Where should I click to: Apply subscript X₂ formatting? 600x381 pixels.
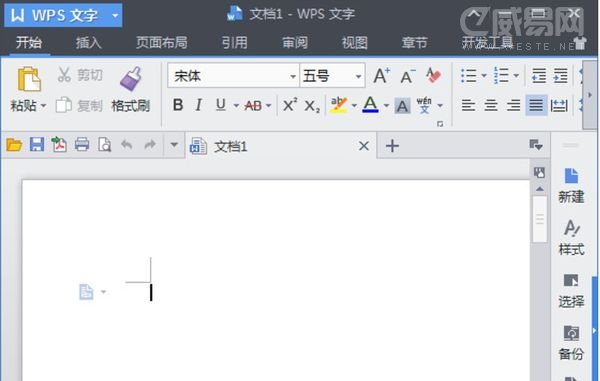312,106
